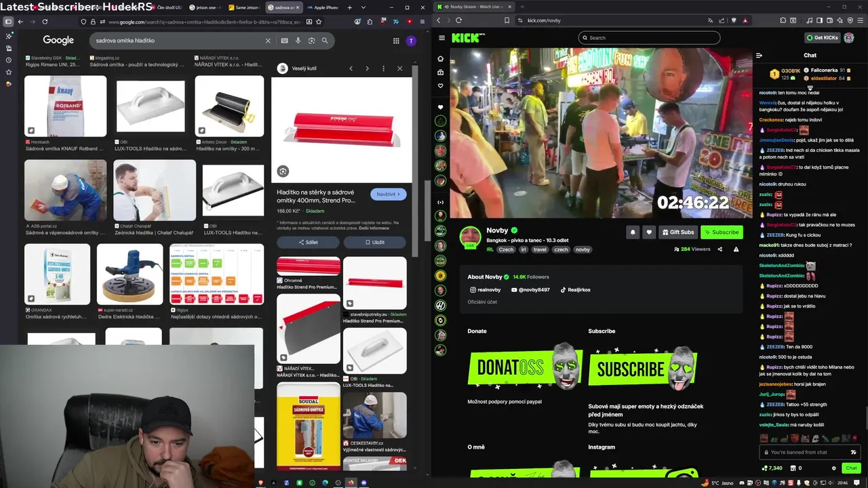
Task: Click 'Sdílet' share button
Action: 308,242
